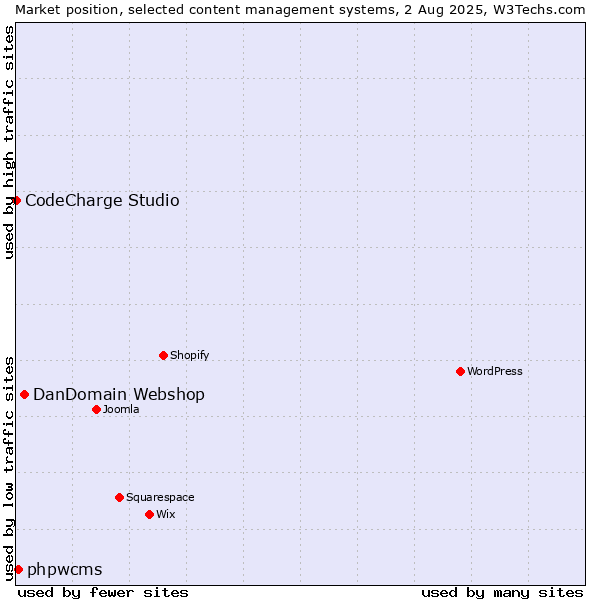This screenshot has width=600, height=600.
Task: Click the 'used by high traffic sites' label
Action: click(8, 142)
